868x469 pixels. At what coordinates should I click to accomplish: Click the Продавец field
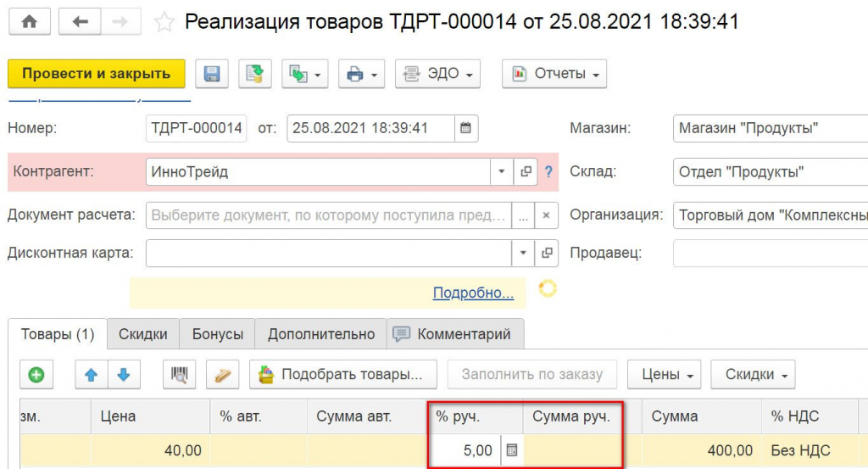[x=771, y=253]
